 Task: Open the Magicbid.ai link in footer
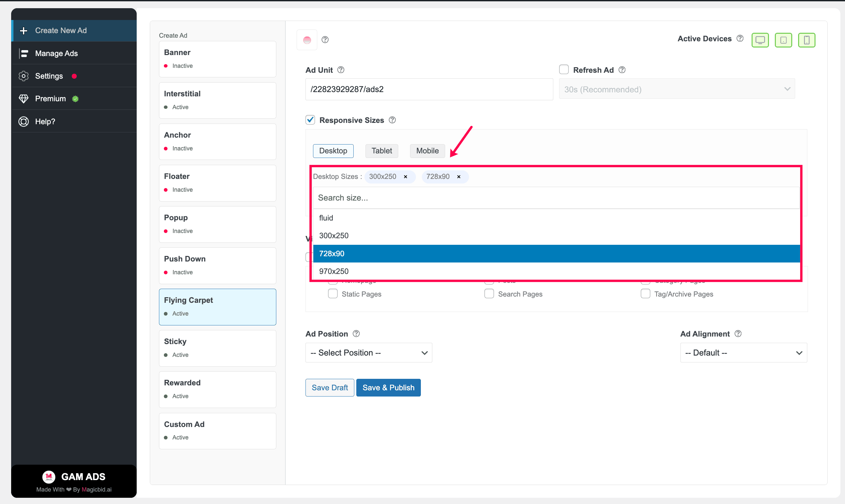[x=96, y=490]
